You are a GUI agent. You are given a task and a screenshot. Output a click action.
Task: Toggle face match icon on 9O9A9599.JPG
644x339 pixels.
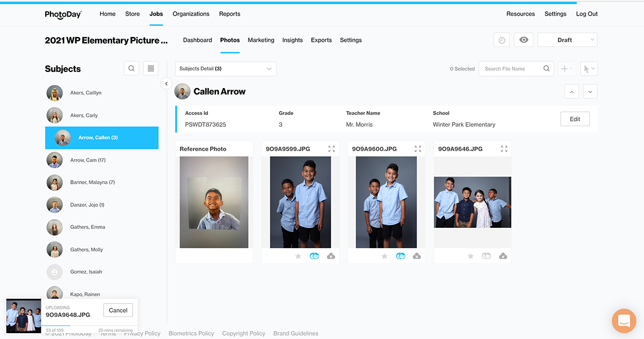tap(314, 256)
